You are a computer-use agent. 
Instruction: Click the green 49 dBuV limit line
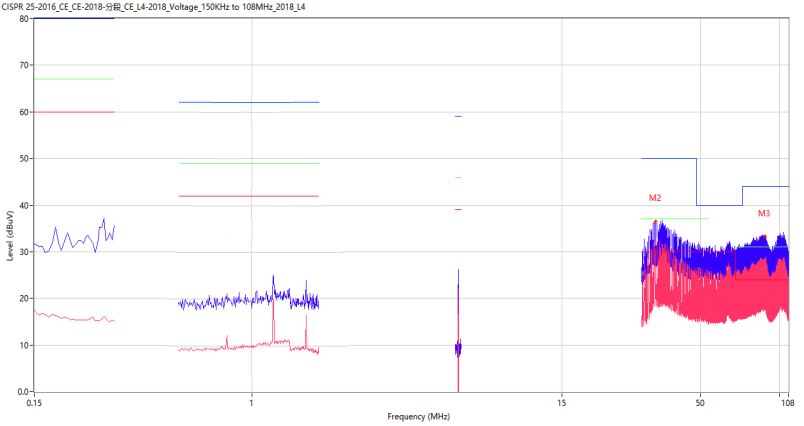click(x=249, y=164)
